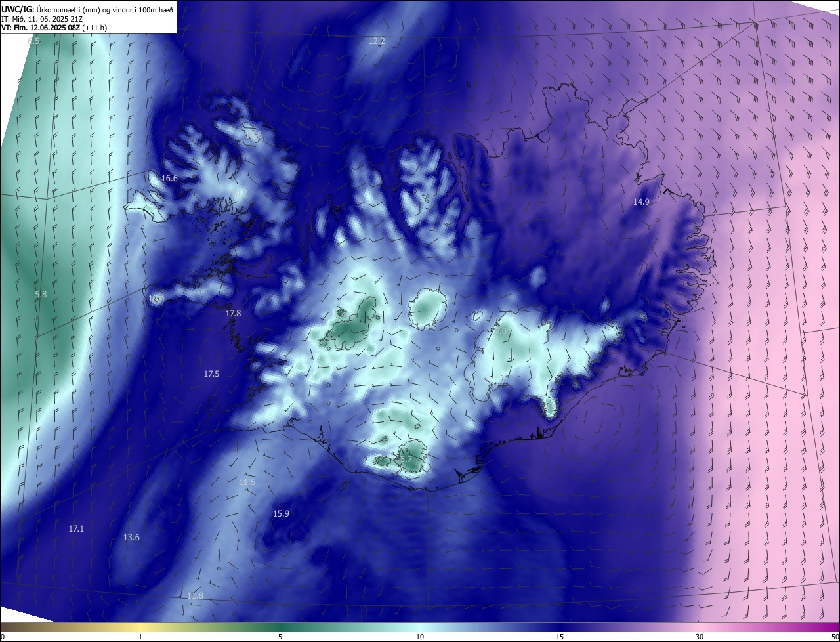
Task: Click the colorbar tick label 5
Action: coord(280,637)
